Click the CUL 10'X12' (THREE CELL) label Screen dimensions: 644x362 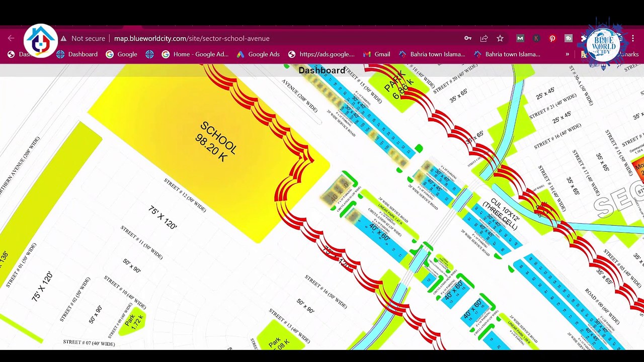(501, 215)
